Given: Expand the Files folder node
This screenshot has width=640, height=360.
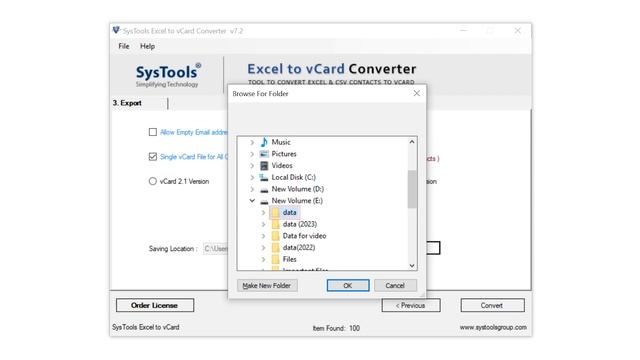Looking at the screenshot, I should click(263, 260).
